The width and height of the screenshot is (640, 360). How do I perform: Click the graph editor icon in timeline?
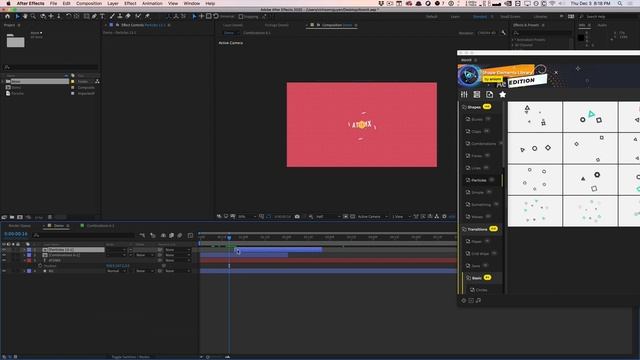[190, 236]
